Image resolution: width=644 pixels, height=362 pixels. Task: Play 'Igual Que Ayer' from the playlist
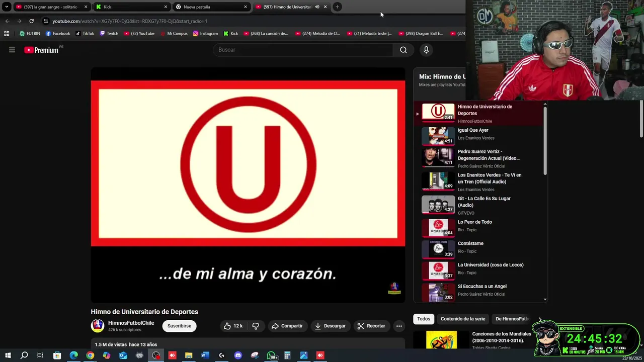pyautogui.click(x=478, y=135)
